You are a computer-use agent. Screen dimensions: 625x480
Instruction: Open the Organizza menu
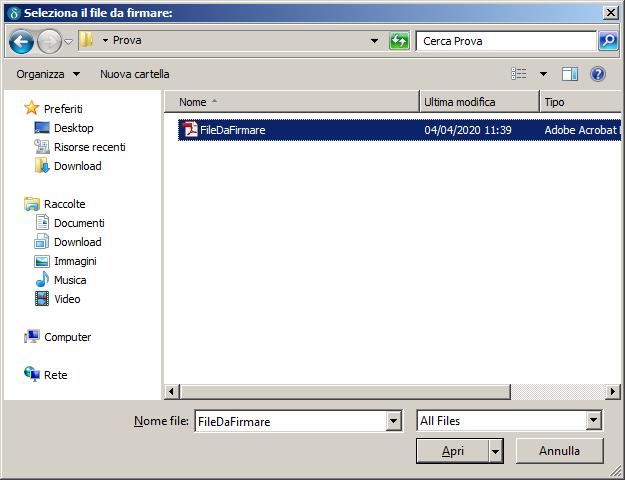point(48,74)
